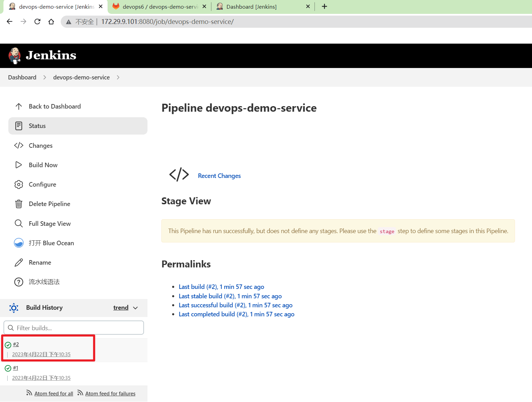Select the devops-demo-service [Jenkins] tab
Screen dimensions: 532x402
[x=56, y=7]
